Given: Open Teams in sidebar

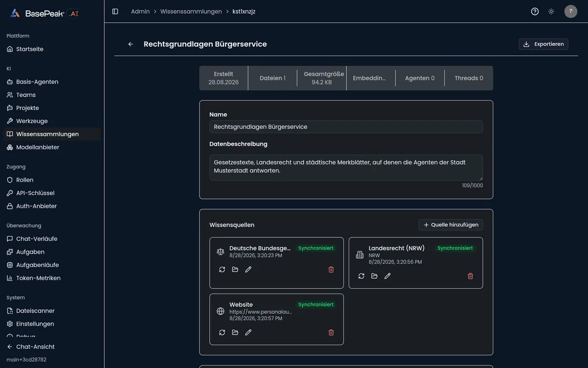Looking at the screenshot, I should point(52,95).
